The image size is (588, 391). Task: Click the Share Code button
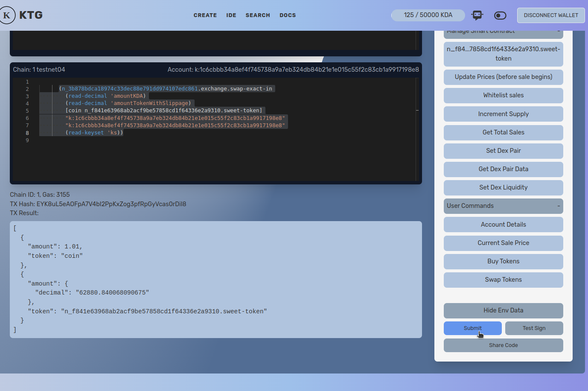504,345
